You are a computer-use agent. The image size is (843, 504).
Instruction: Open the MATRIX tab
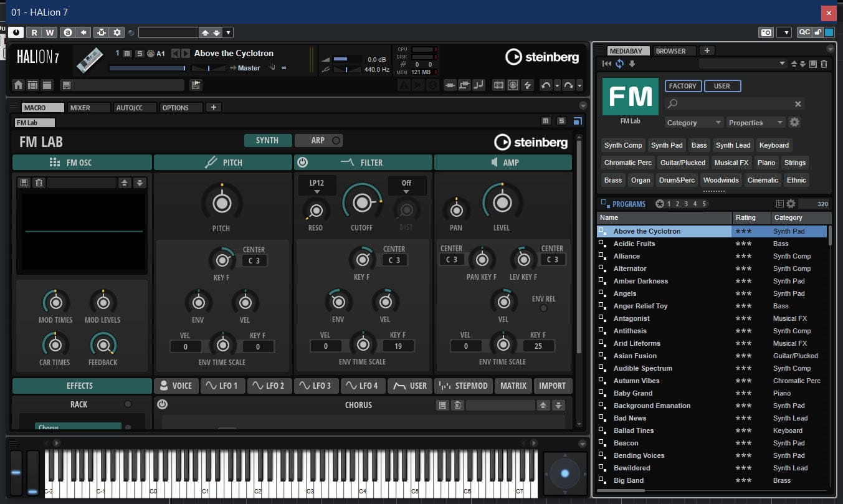coord(513,386)
